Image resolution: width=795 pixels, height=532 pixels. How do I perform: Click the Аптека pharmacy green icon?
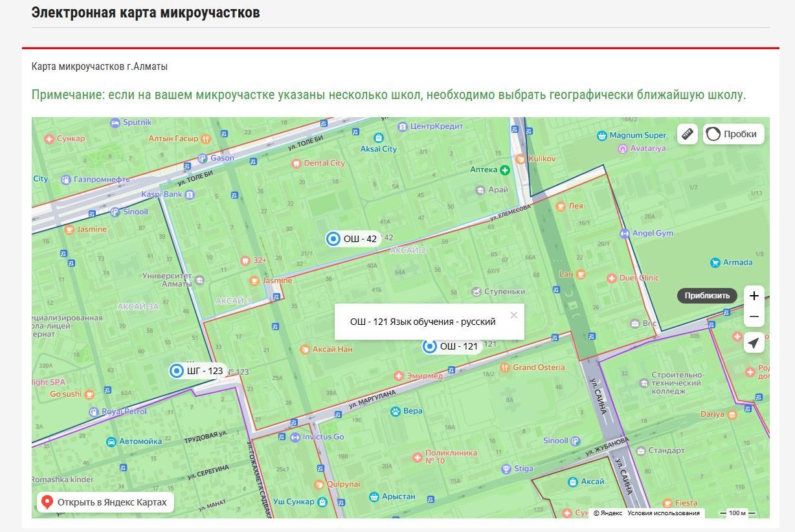pos(504,170)
